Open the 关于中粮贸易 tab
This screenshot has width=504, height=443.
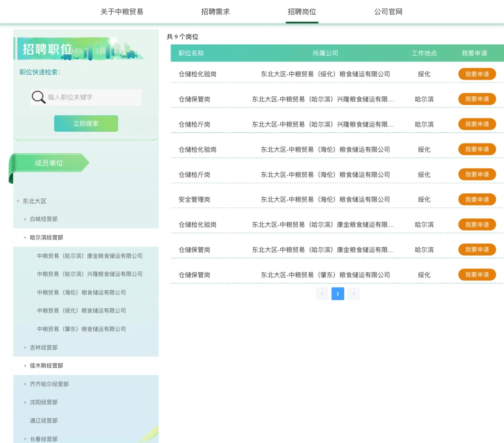(x=122, y=12)
